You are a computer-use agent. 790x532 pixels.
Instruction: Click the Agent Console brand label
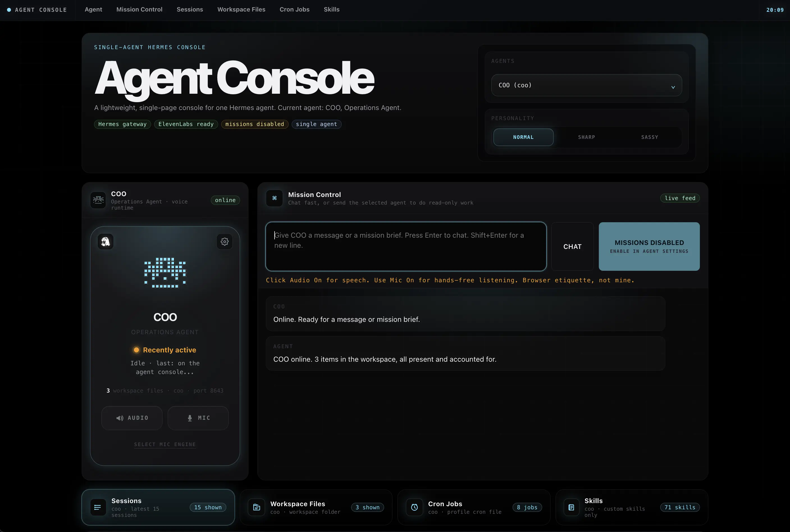pyautogui.click(x=41, y=10)
